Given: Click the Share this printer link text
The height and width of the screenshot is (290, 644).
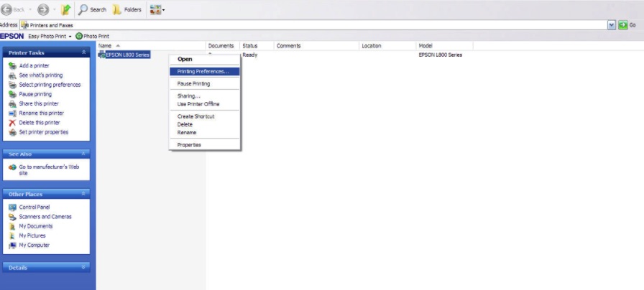Looking at the screenshot, I should pyautogui.click(x=39, y=104).
